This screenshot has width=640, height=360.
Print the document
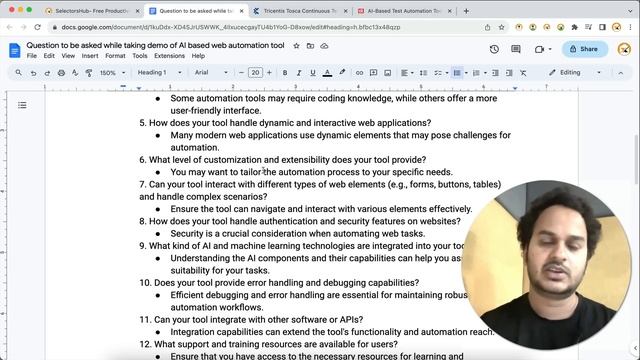click(61, 73)
